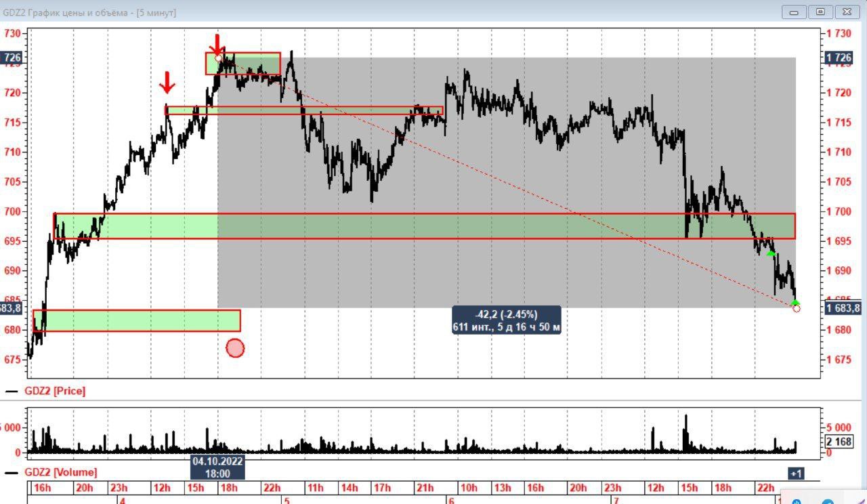Select the wide green zone between 695 and 700
This screenshot has height=504, width=867.
pos(425,226)
